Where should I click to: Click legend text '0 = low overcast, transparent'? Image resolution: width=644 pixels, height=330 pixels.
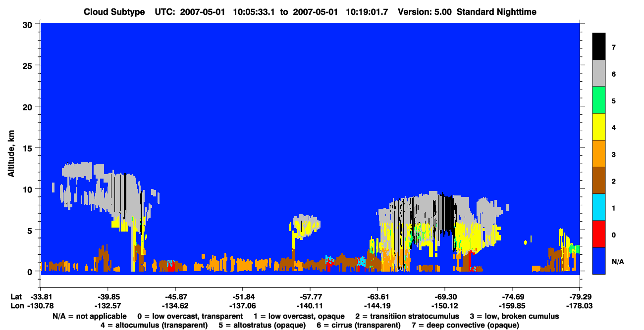[x=190, y=316]
